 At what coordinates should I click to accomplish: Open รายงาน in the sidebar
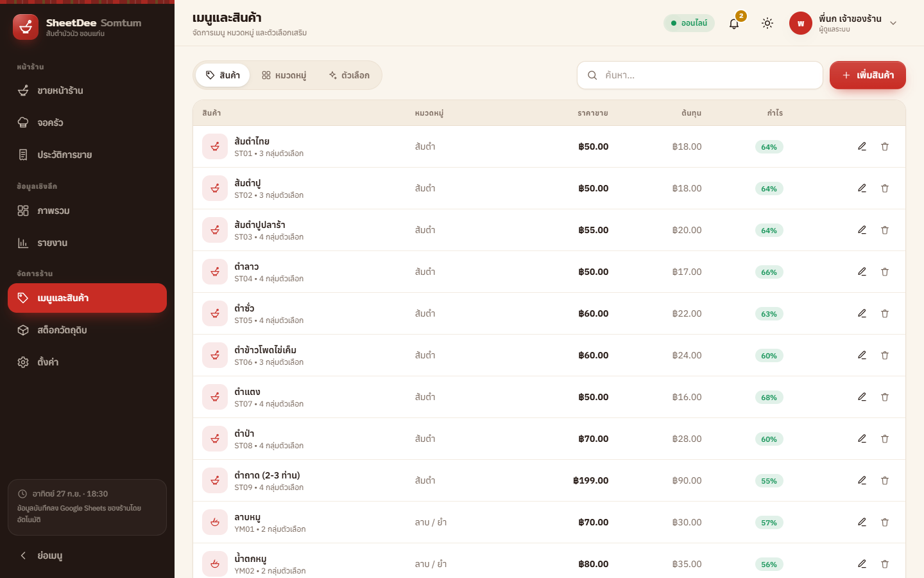87,243
